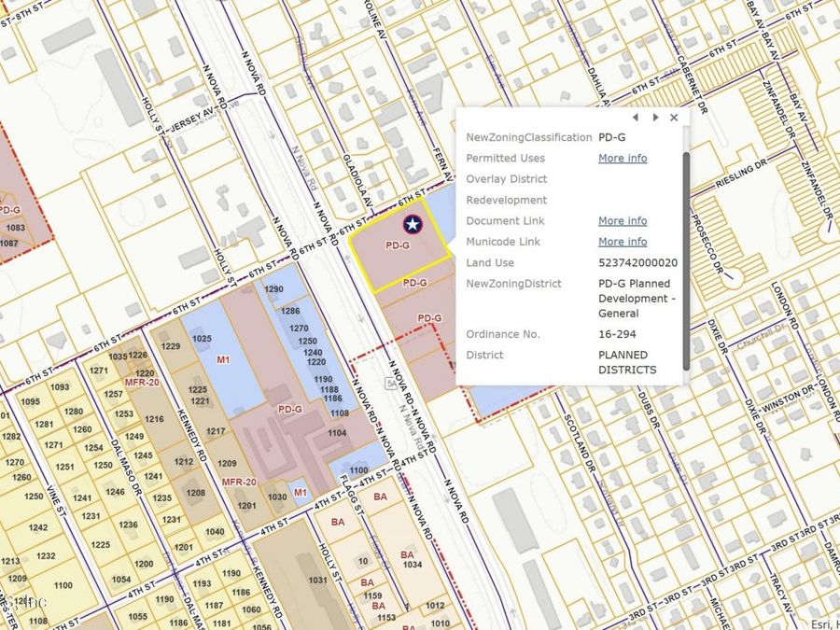Select the blue M1 parcel numbered 1025
Screen dimensions: 840x630
[203, 338]
